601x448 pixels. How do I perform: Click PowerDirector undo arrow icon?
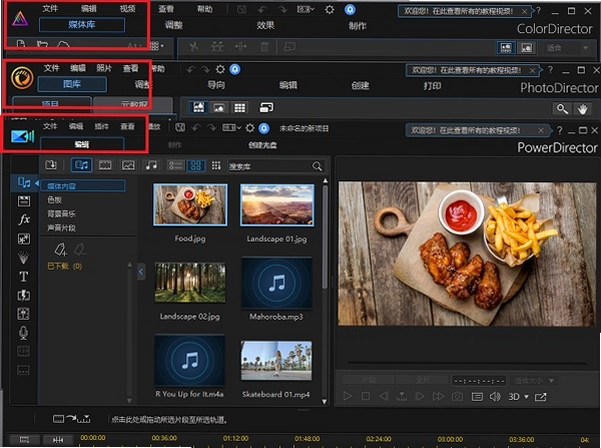pyautogui.click(x=196, y=128)
